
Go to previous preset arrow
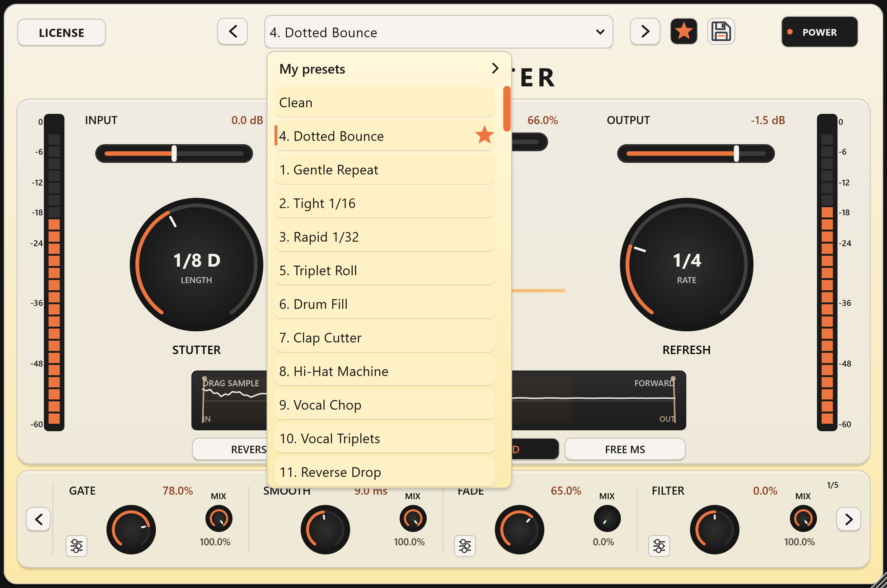click(232, 31)
